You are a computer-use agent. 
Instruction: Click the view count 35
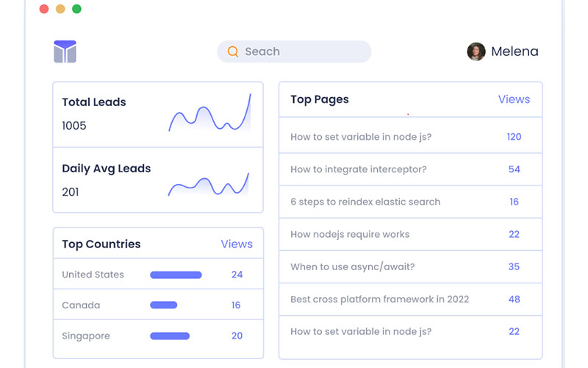pos(514,266)
